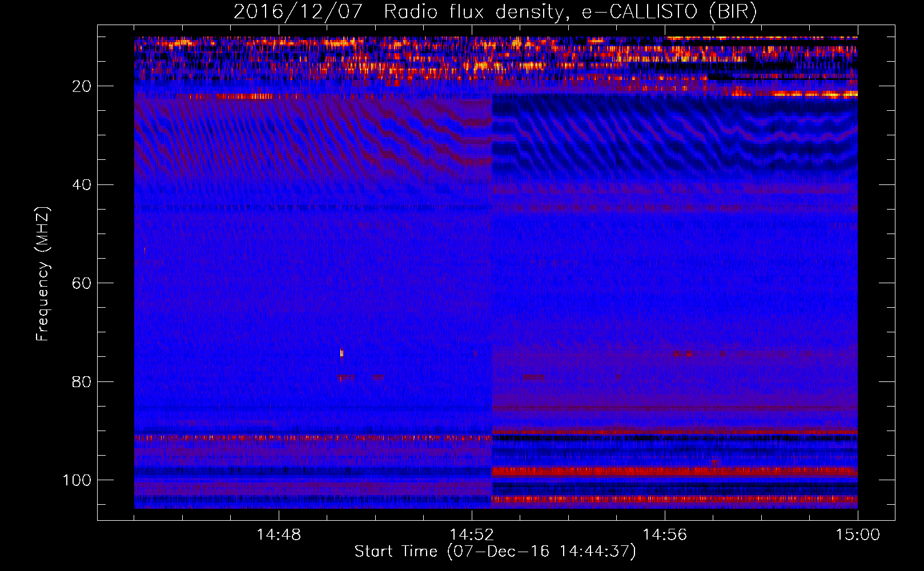Click the 80 frequency tick label
Viewport: 924px width, 571px height.
coord(82,382)
